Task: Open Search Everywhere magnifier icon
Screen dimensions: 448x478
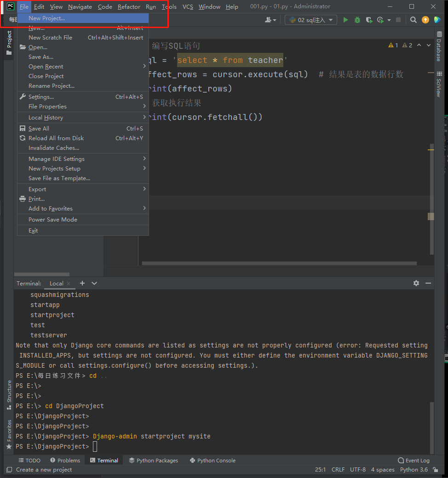Action: (x=413, y=20)
